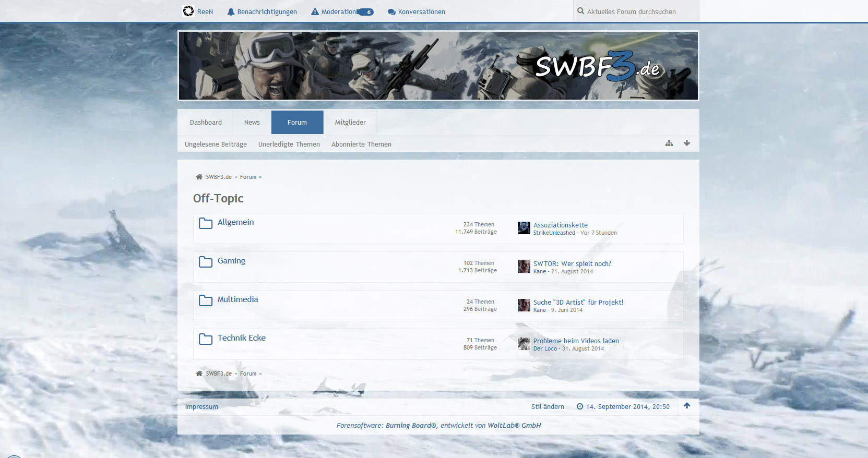Open the Technik Ecke forum
868x458 pixels.
click(242, 338)
